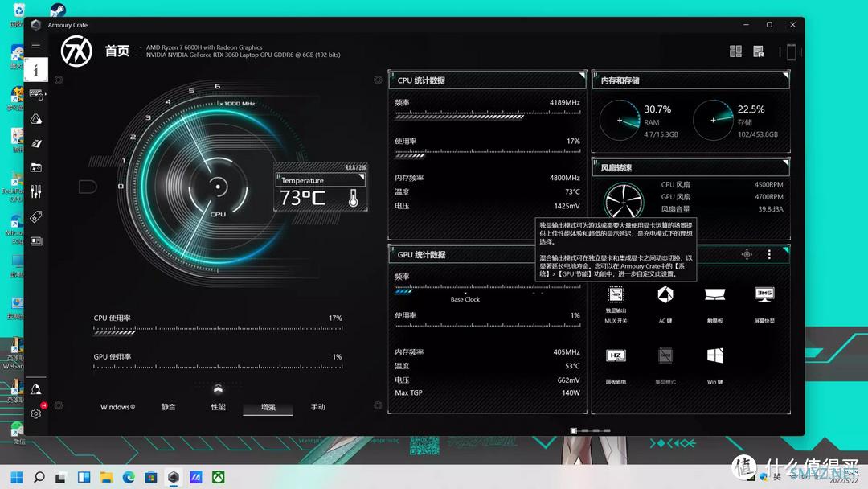This screenshot has width=868, height=489.
Task: Click the CPU frequency 4189MHz bar
Action: click(488, 115)
